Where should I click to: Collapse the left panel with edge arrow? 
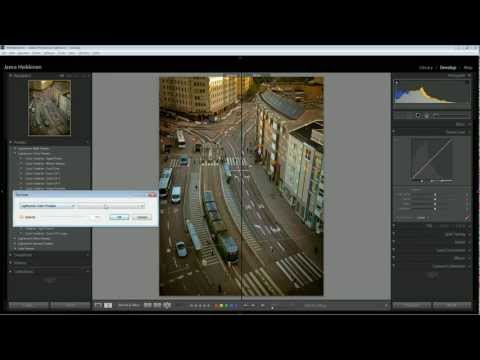click(2, 192)
